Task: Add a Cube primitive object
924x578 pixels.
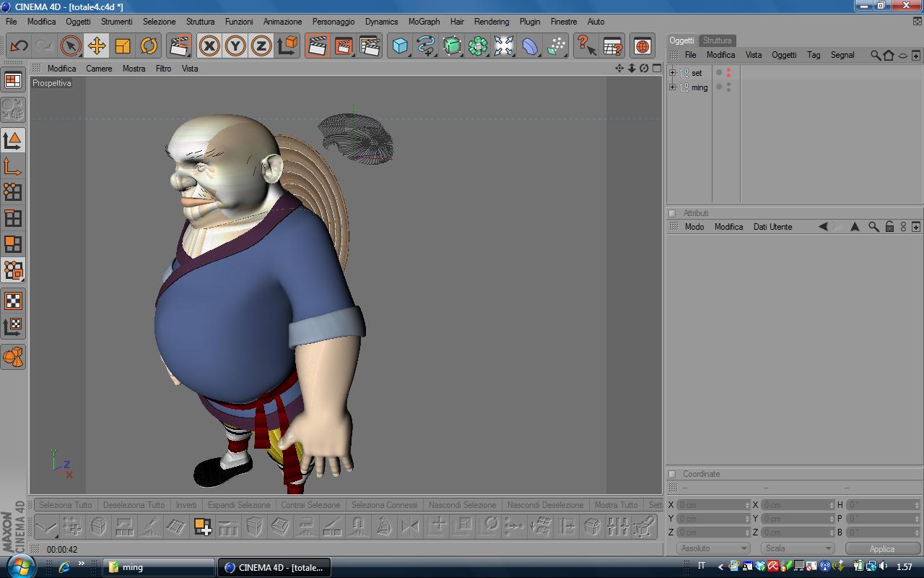Action: tap(400, 46)
